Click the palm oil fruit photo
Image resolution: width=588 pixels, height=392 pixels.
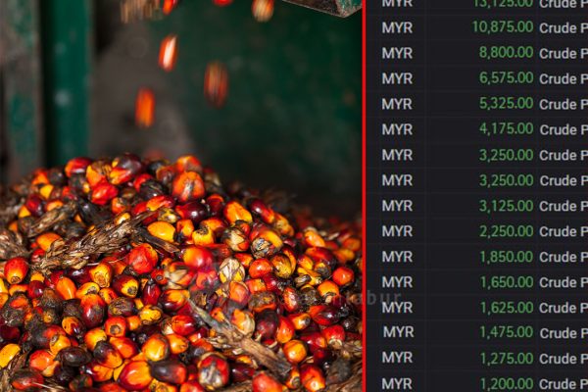(x=181, y=196)
